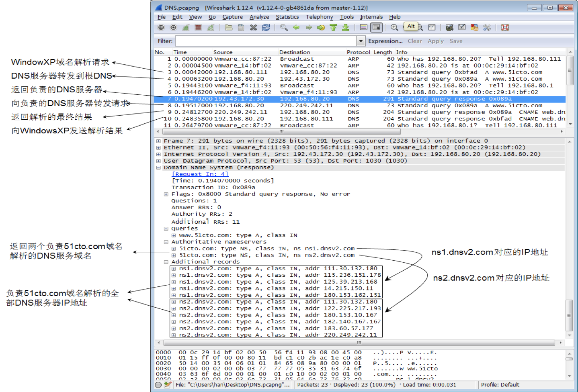Image resolution: width=578 pixels, height=392 pixels.
Task: Collapse the Domain Name System node
Action: point(158,167)
